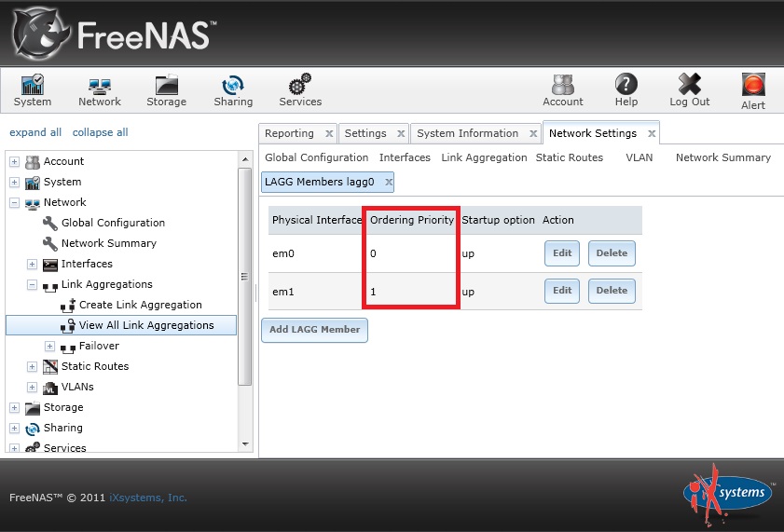The image size is (784, 532).
Task: Delete the em0 LAGG member
Action: click(612, 253)
